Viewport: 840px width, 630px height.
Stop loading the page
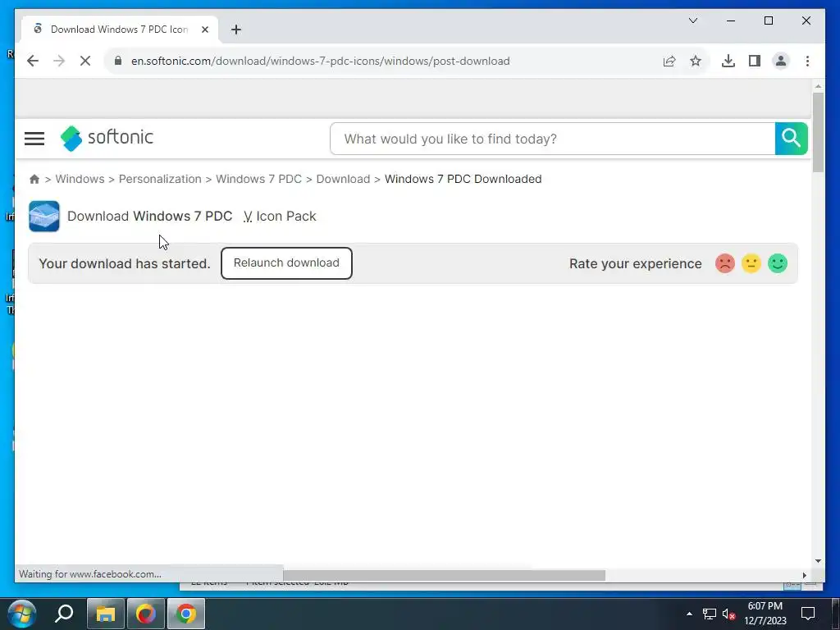[x=85, y=61]
